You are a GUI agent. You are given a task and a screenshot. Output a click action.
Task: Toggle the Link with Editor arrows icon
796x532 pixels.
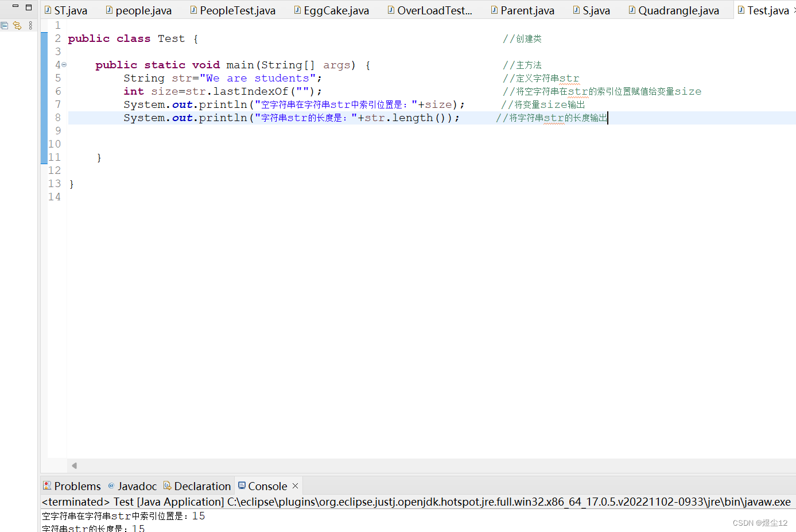click(x=17, y=25)
